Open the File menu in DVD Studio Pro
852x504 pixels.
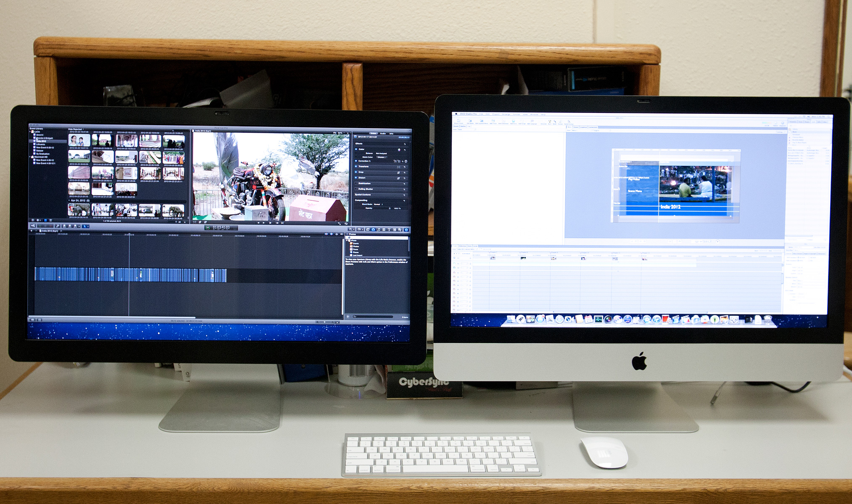click(x=481, y=114)
